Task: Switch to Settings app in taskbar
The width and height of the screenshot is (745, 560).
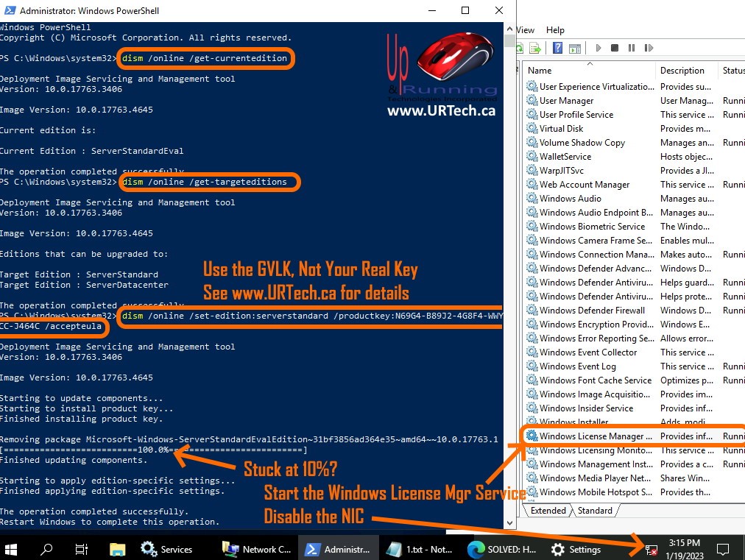Action: coord(577,549)
